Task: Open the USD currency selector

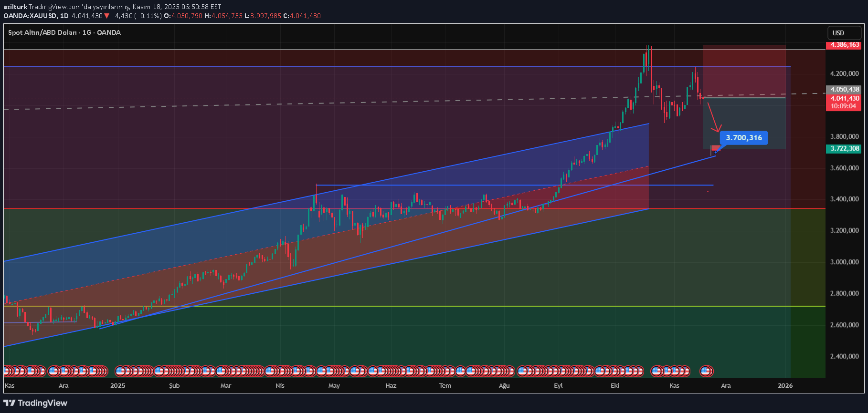Action: (843, 33)
